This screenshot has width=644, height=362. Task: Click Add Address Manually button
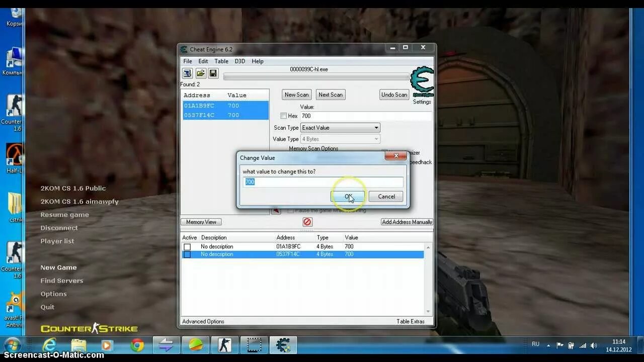pyautogui.click(x=407, y=222)
